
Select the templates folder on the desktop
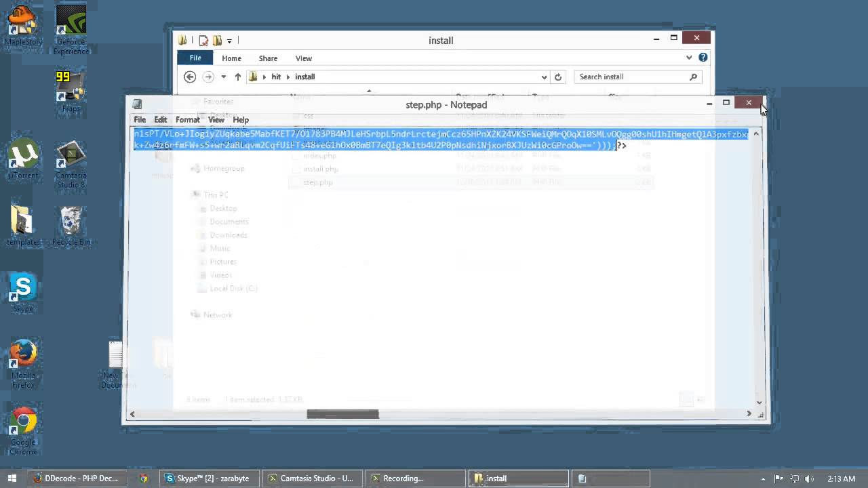(23, 226)
